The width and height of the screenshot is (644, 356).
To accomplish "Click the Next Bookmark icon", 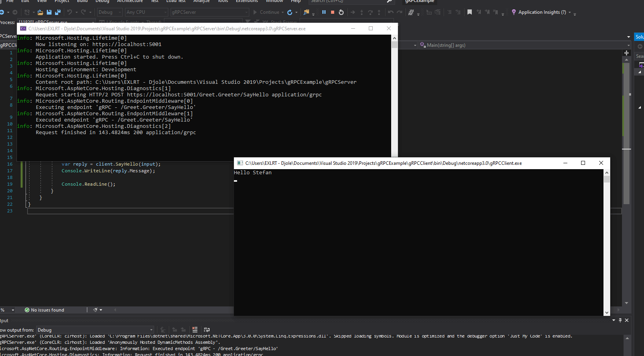I will [487, 12].
